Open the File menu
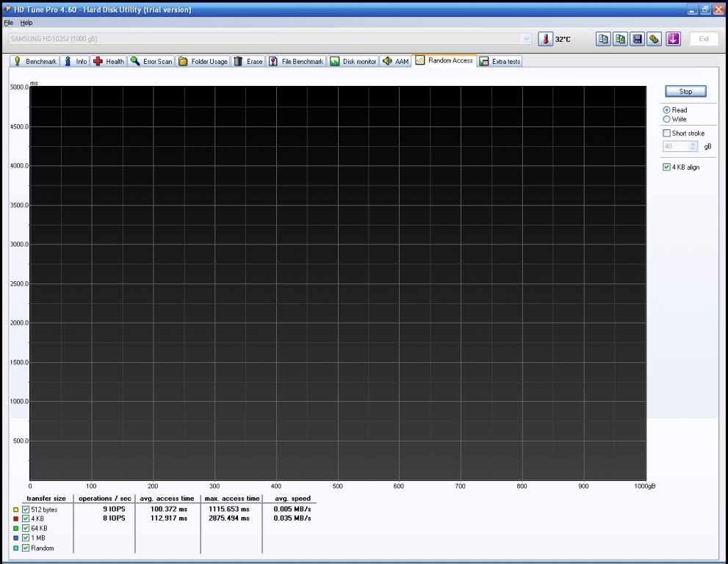Viewport: 728px width, 564px height. [x=8, y=23]
